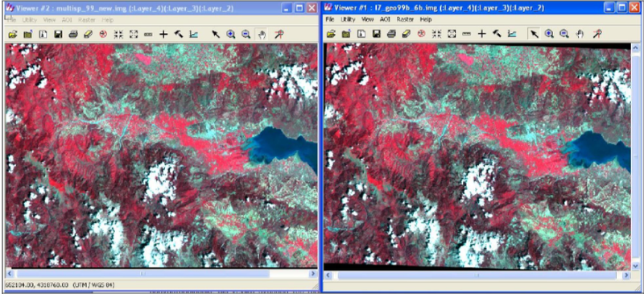Save the top layer in Viewer #1
The height and width of the screenshot is (294, 644).
click(x=376, y=35)
